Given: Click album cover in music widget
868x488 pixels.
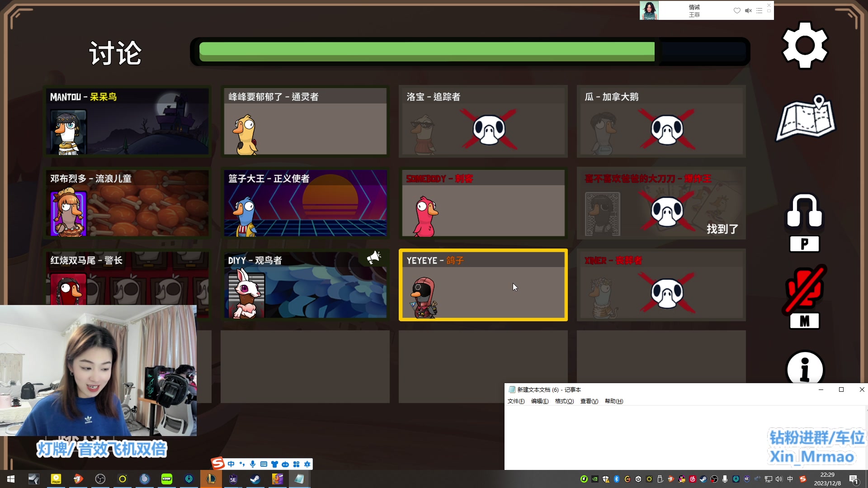Looking at the screenshot, I should [x=649, y=10].
